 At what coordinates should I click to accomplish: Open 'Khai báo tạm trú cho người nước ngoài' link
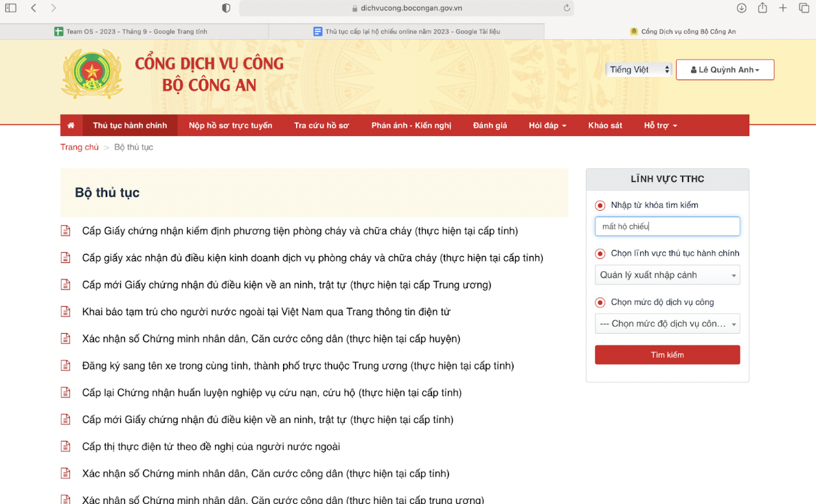pos(266,312)
